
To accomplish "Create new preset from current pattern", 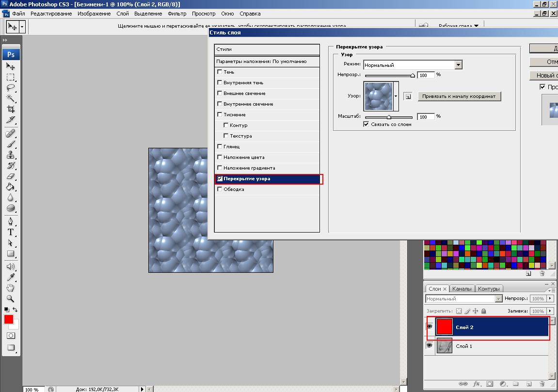I will click(408, 96).
